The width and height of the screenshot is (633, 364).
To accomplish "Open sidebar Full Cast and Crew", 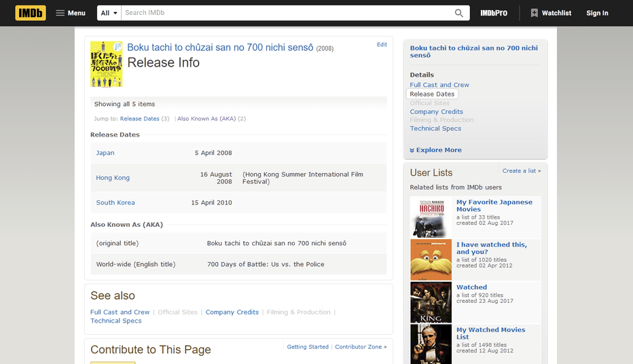I will tap(439, 85).
